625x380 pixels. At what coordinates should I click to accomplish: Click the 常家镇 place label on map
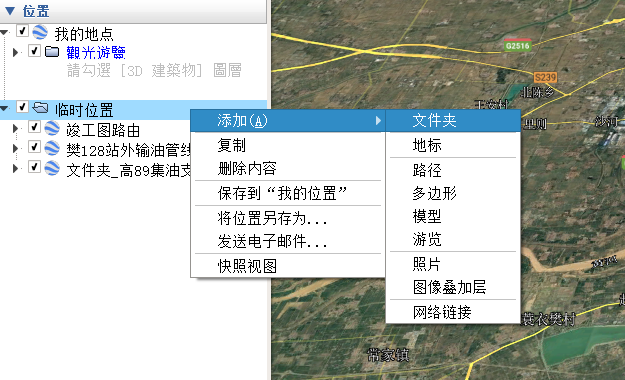388,354
